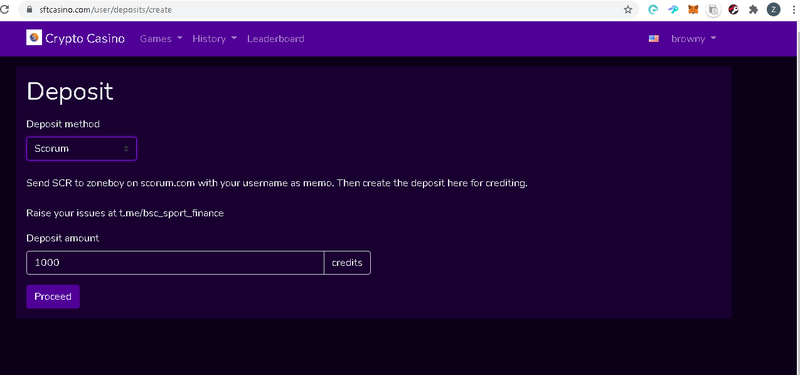This screenshot has height=375, width=800.
Task: Open the Scorum deposit method selector
Action: point(82,148)
